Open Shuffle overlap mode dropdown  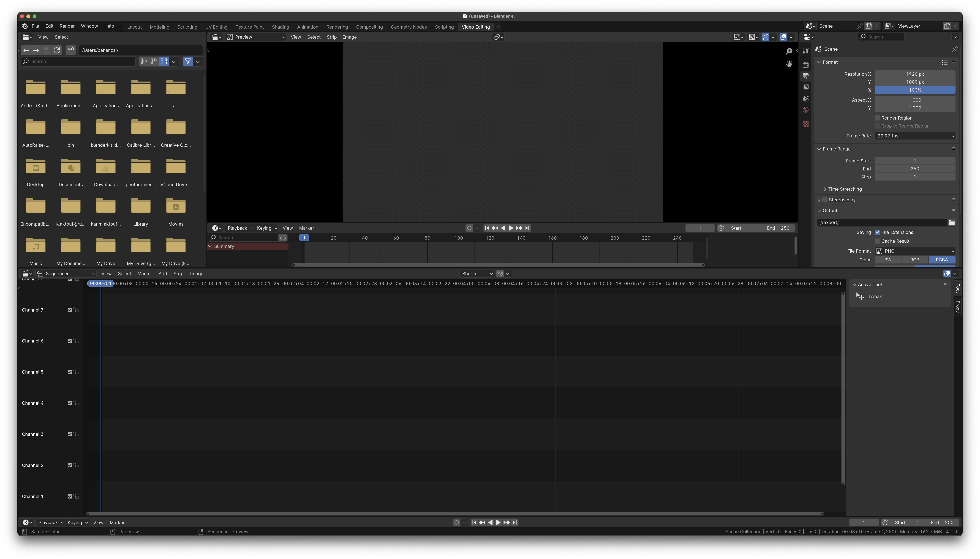477,274
